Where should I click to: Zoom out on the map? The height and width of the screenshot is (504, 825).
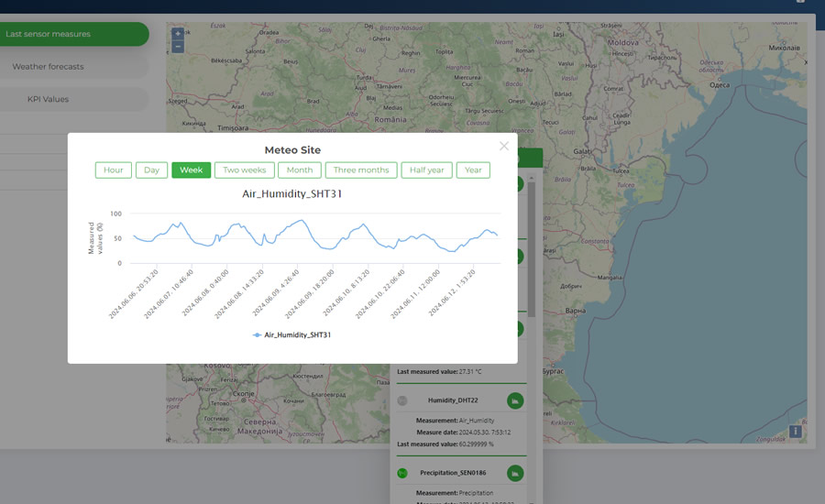pos(178,46)
